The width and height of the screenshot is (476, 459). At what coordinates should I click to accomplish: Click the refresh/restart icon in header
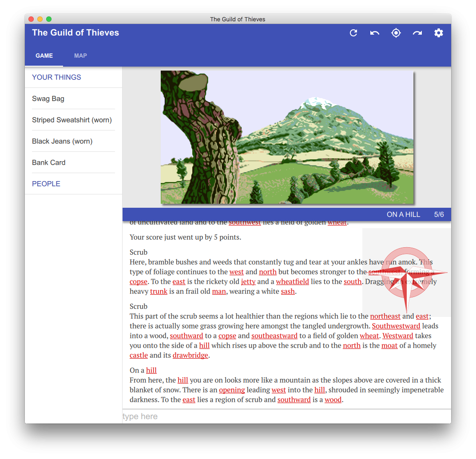point(353,33)
